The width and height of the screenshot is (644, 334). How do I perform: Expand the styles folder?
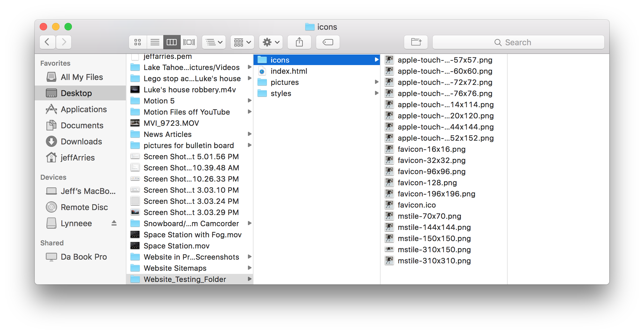377,93
